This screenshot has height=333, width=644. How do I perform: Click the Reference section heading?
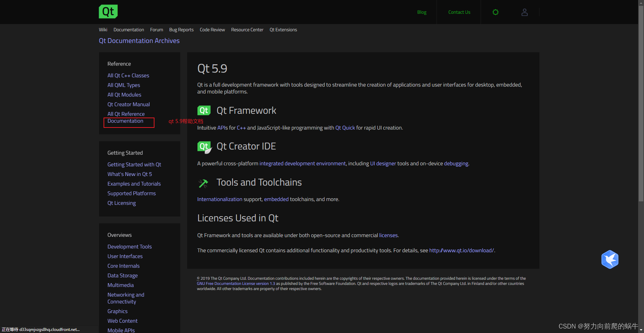coord(119,64)
